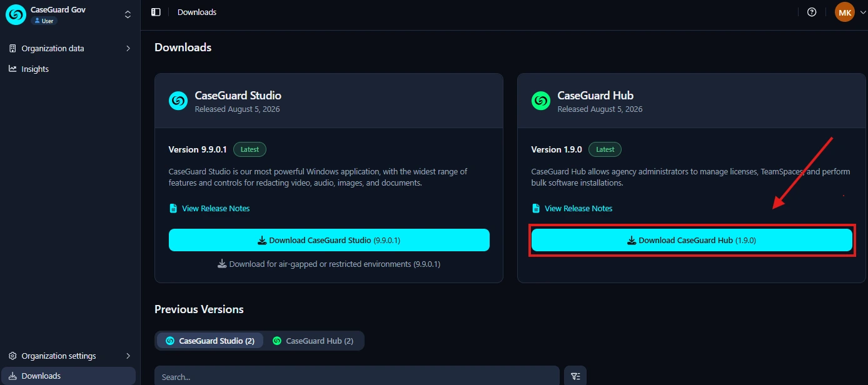Screen dimensions: 868x385
Task: Toggle the sidebar panel icon
Action: point(156,12)
